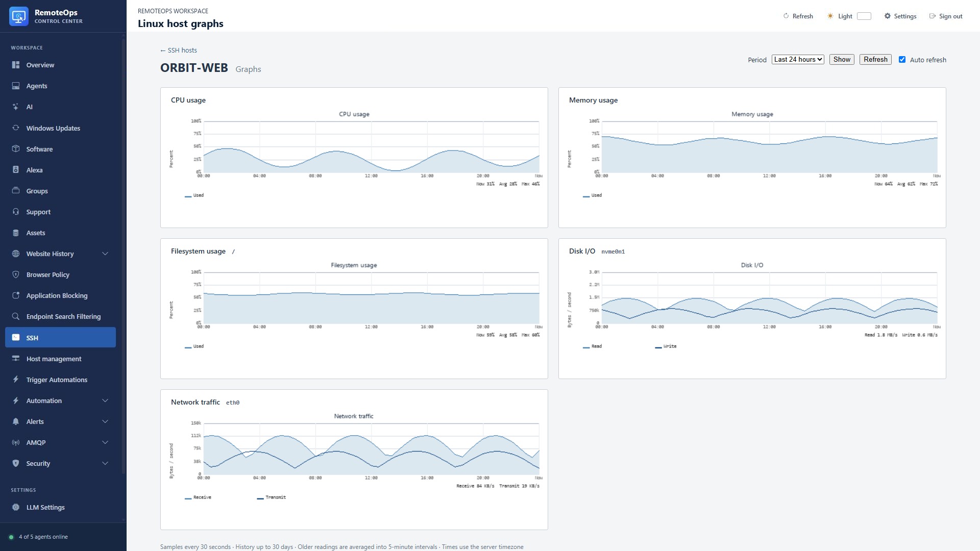Click the Write legend in Disk I/O

[x=666, y=346]
